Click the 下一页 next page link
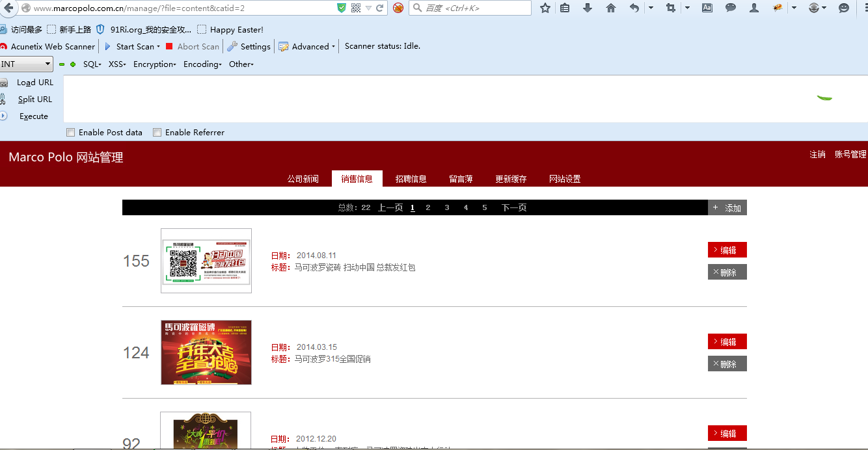Image resolution: width=868 pixels, height=450 pixels. coord(514,207)
